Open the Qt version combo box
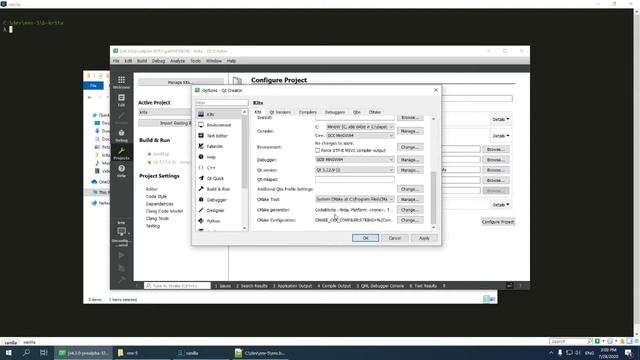 (355, 170)
